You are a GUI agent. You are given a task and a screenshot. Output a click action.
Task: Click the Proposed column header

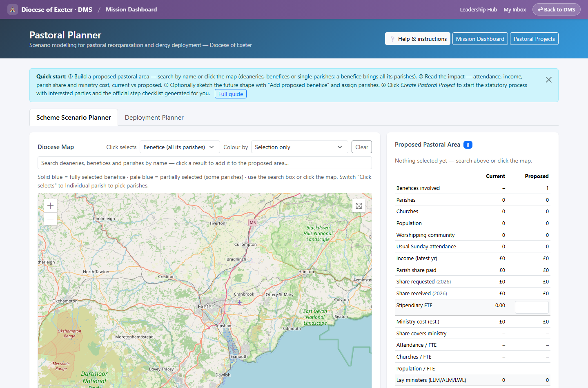pyautogui.click(x=537, y=176)
